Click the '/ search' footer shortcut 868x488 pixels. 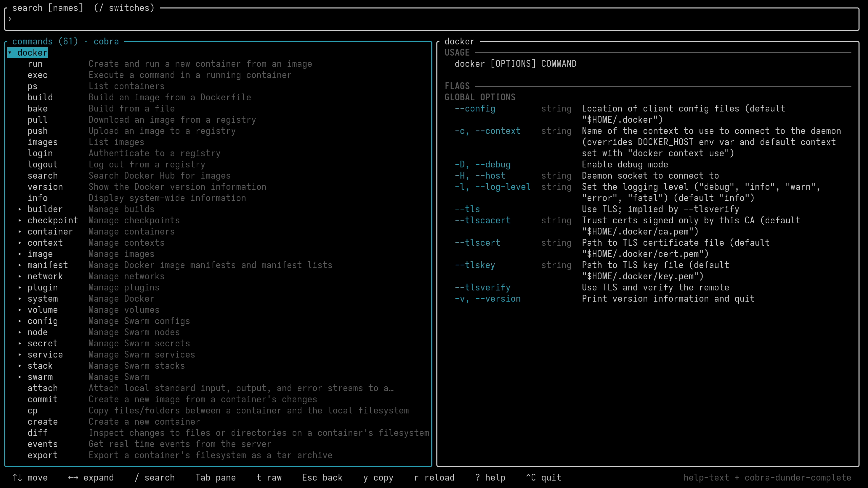[155, 478]
